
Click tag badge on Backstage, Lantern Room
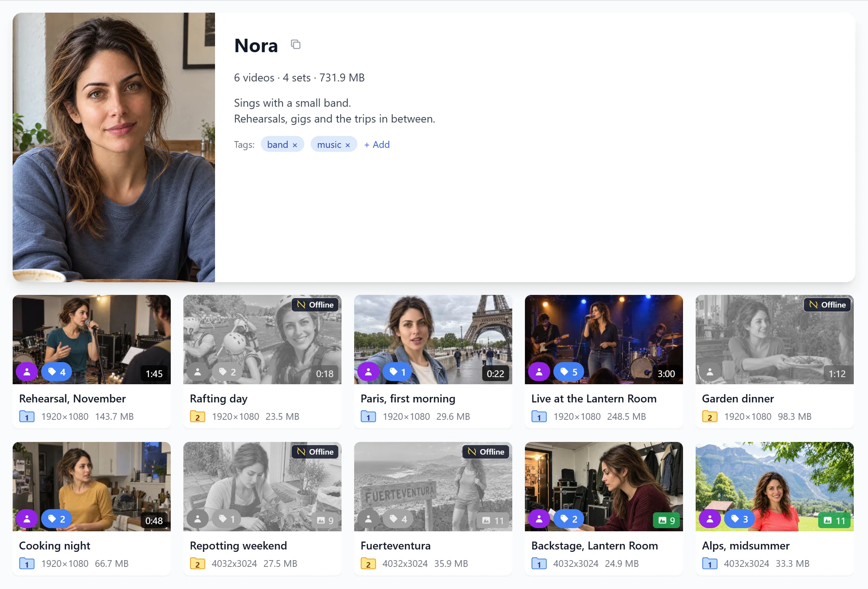[x=569, y=519]
